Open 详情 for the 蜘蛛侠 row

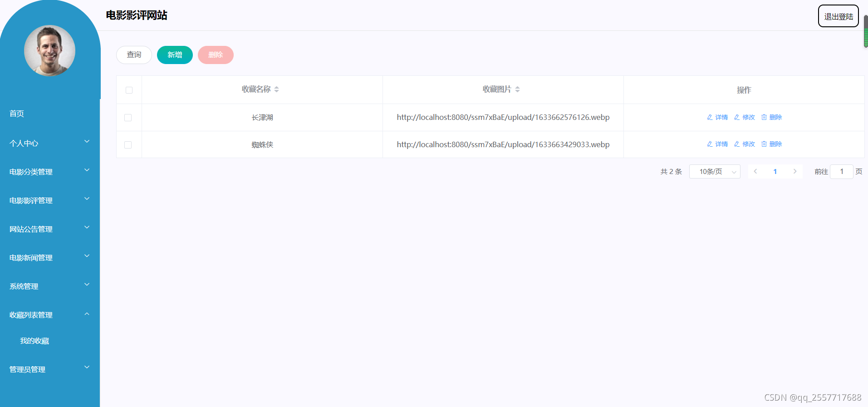[x=717, y=144]
